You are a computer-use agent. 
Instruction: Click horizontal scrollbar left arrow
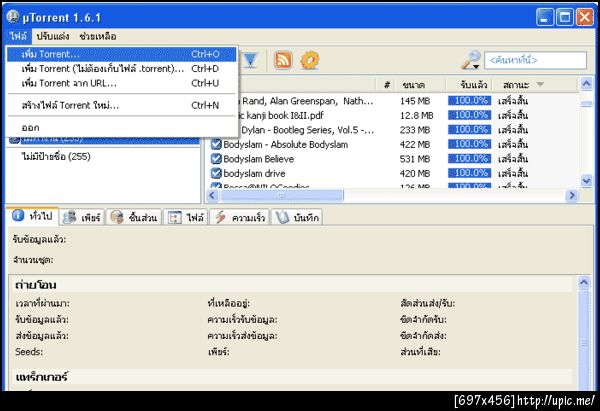212,196
